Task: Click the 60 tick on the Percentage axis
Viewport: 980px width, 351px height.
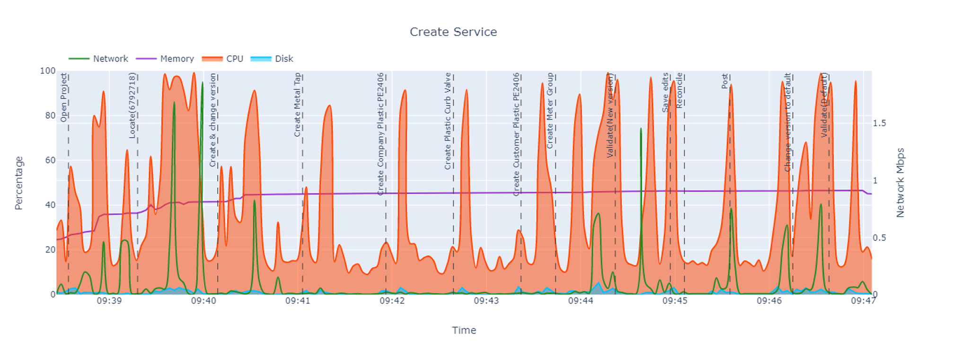Action: point(50,160)
